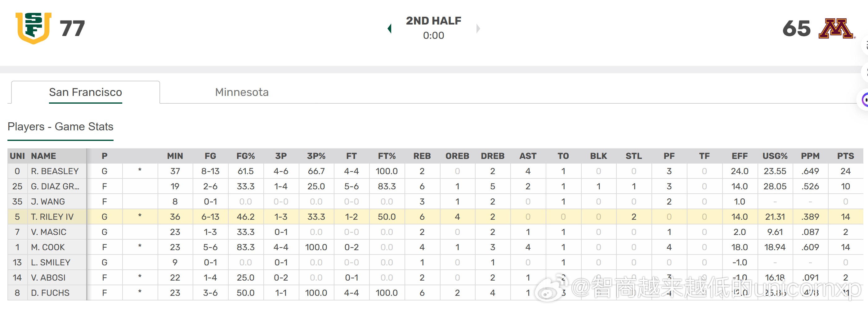Sort by the USG% column header

[x=775, y=156]
